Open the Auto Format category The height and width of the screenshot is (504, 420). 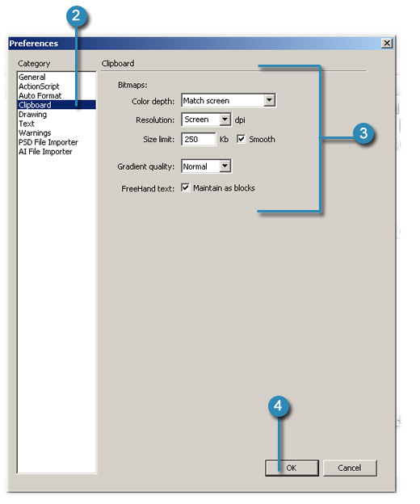[x=40, y=96]
